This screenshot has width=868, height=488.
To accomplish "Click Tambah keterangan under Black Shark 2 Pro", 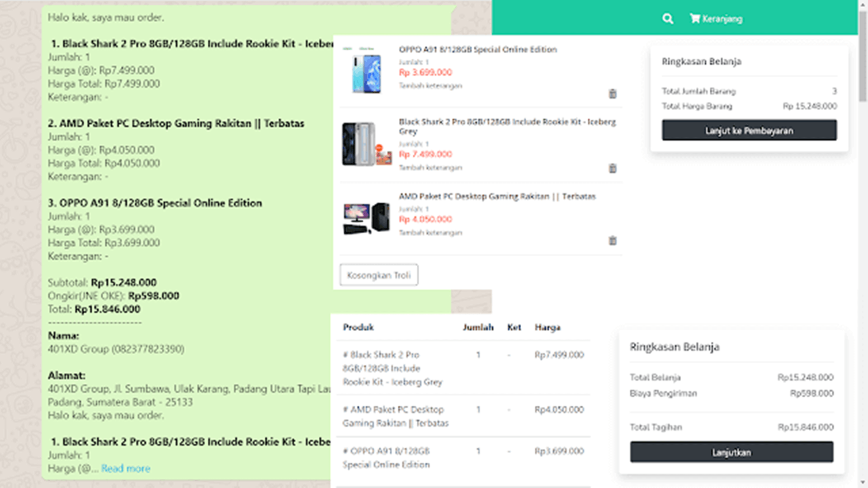I will tap(430, 167).
